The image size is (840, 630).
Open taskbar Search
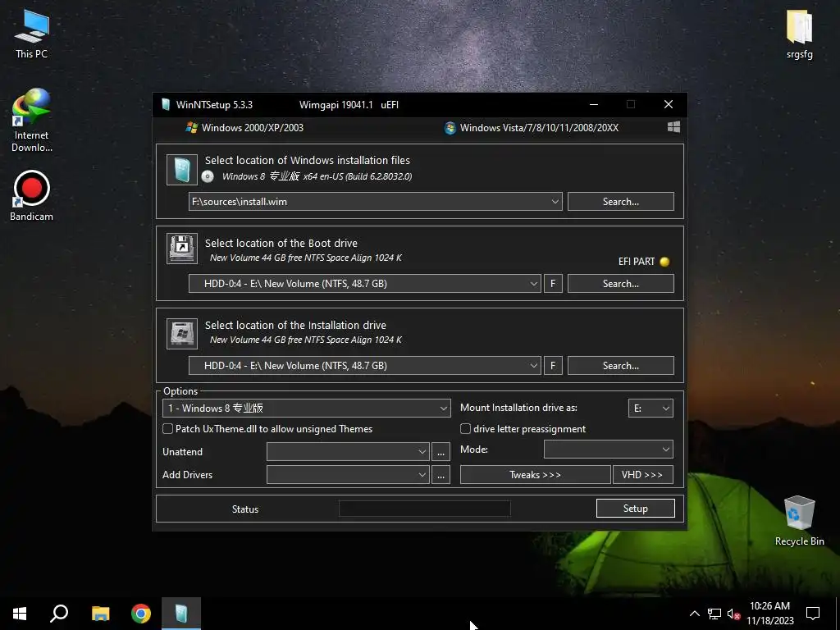point(59,614)
